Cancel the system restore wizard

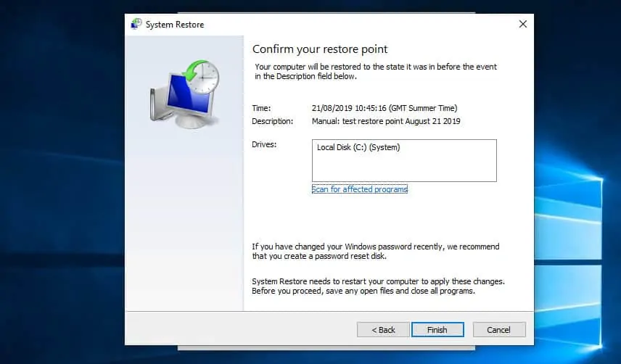tap(498, 329)
